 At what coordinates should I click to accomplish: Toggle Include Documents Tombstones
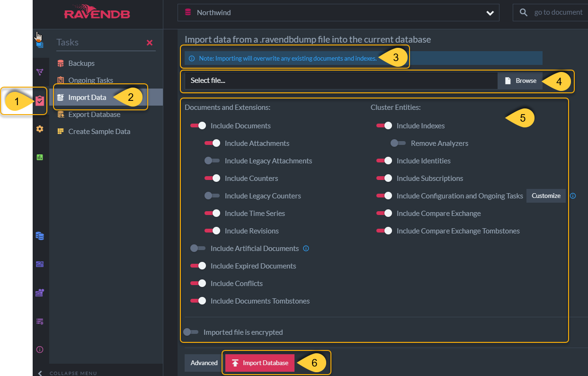point(198,301)
